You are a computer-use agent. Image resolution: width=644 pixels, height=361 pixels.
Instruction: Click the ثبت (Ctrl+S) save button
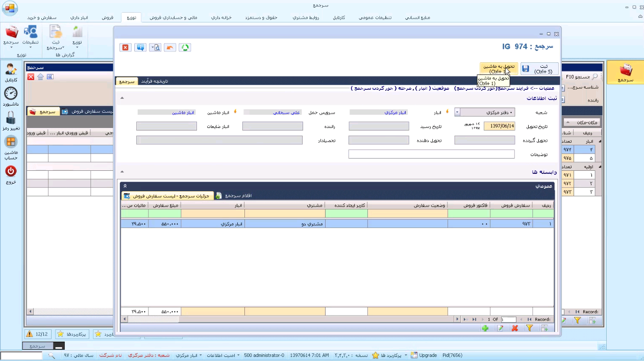pos(539,69)
